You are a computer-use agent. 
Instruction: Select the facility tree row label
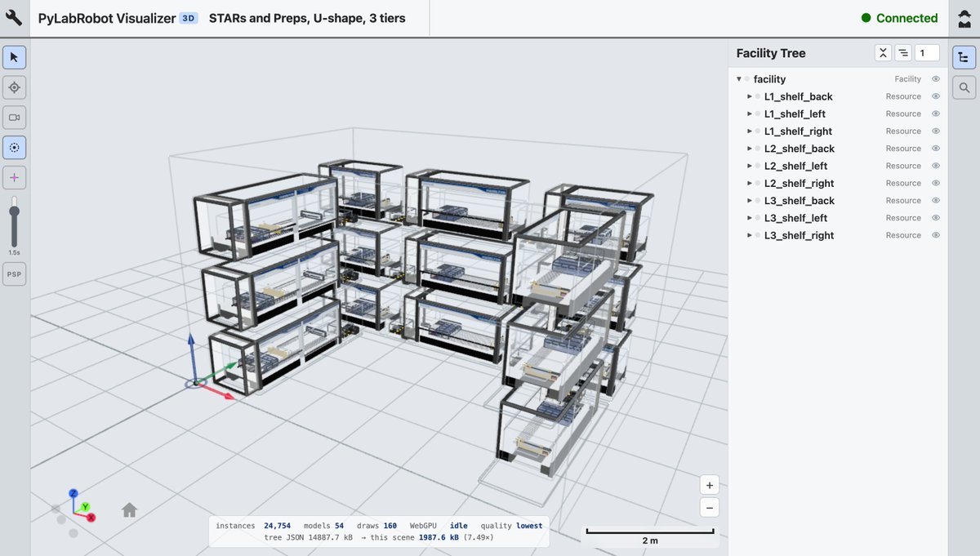point(769,79)
